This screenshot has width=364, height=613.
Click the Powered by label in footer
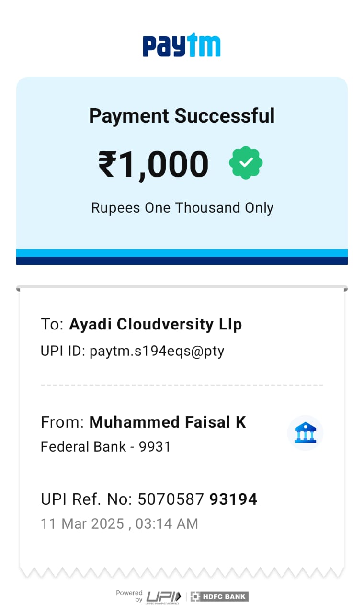pos(129,596)
